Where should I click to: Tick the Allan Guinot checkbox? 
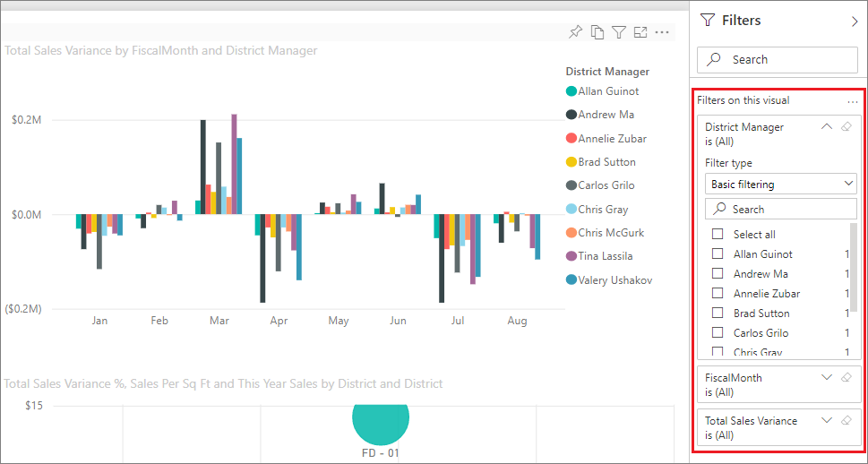click(718, 253)
